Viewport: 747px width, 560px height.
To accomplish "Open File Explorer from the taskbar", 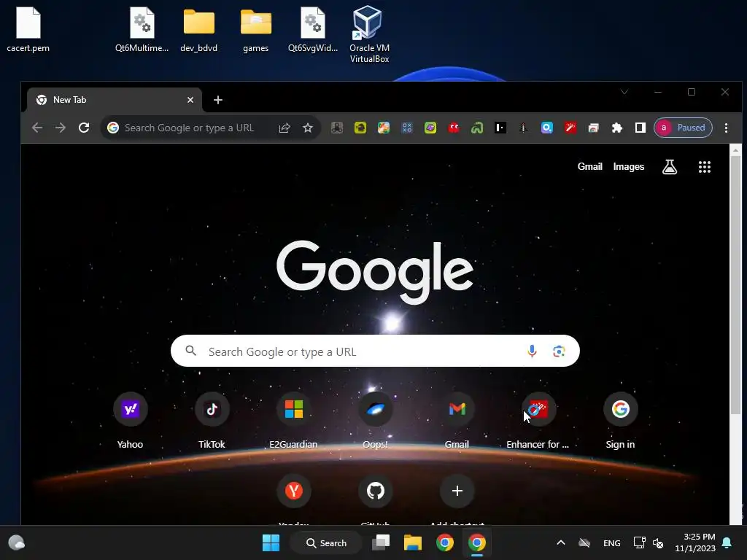I will pos(413,542).
